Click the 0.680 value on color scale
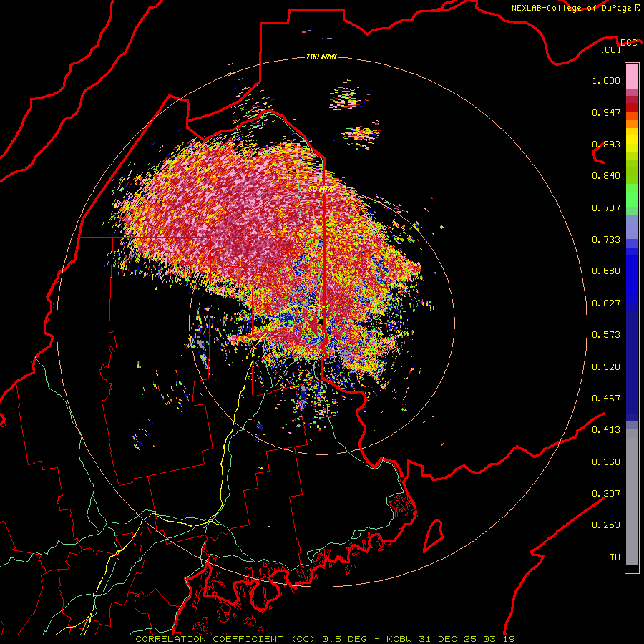The height and width of the screenshot is (644, 644). tap(606, 271)
